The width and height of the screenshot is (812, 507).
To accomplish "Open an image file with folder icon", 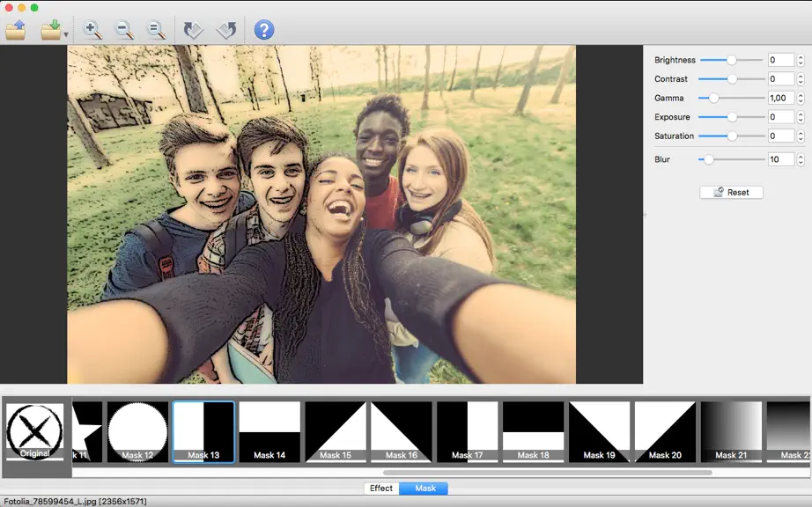I will pos(16,30).
